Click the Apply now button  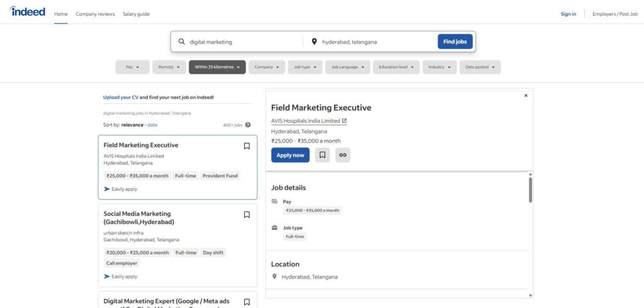tap(290, 155)
